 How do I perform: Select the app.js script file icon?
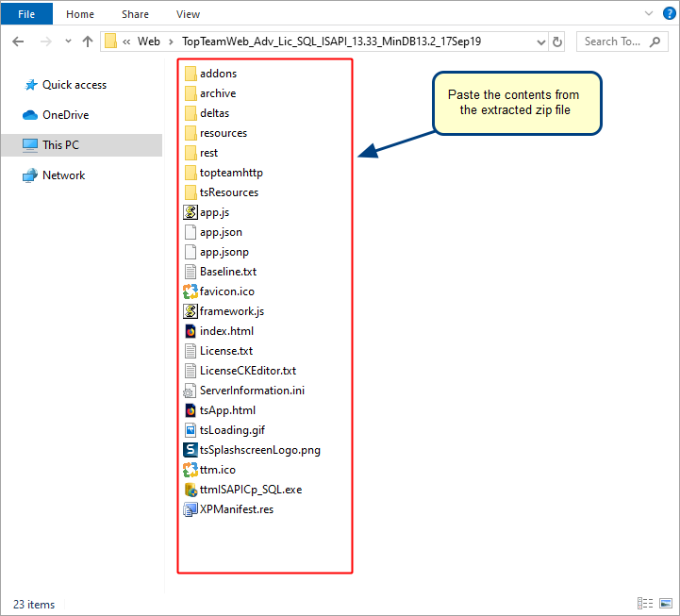tap(191, 212)
